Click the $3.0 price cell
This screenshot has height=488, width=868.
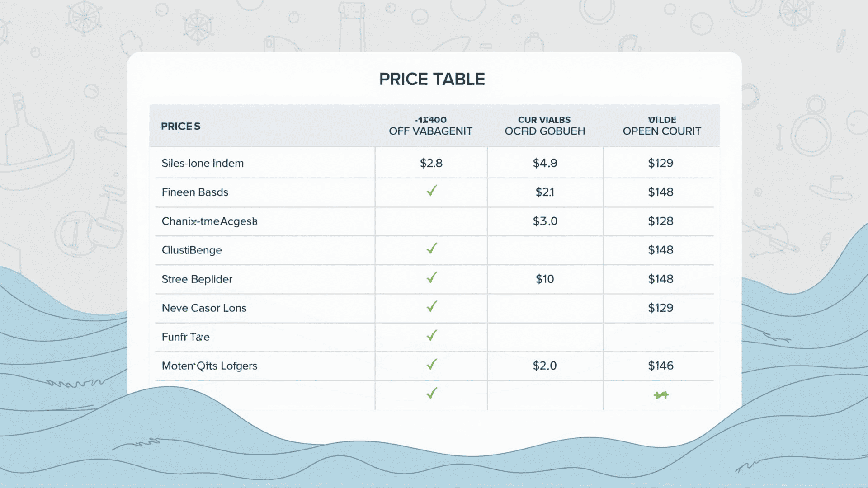(545, 221)
